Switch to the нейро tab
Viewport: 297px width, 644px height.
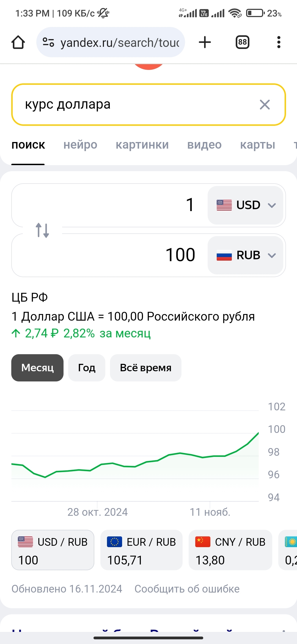(x=80, y=145)
